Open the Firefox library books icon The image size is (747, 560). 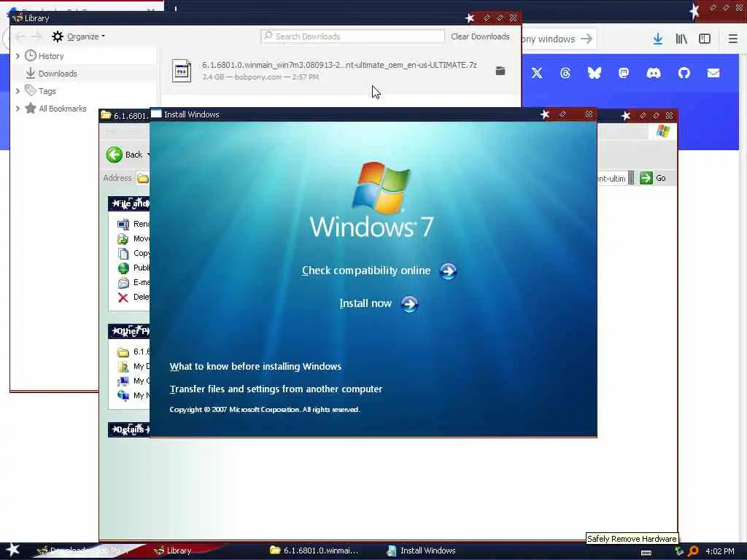(682, 39)
